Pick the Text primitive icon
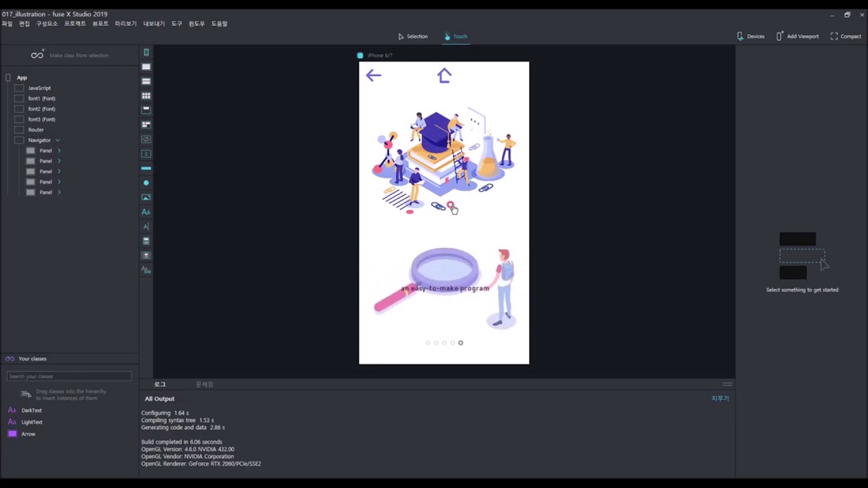 146,212
